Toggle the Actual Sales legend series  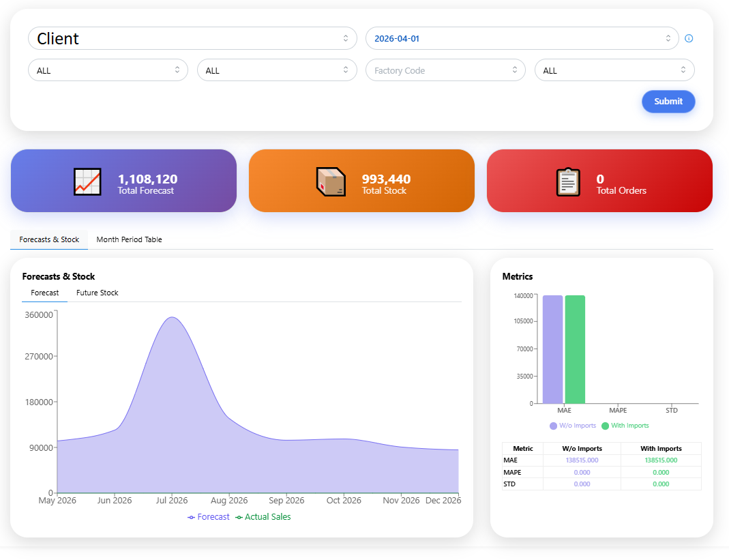(263, 517)
